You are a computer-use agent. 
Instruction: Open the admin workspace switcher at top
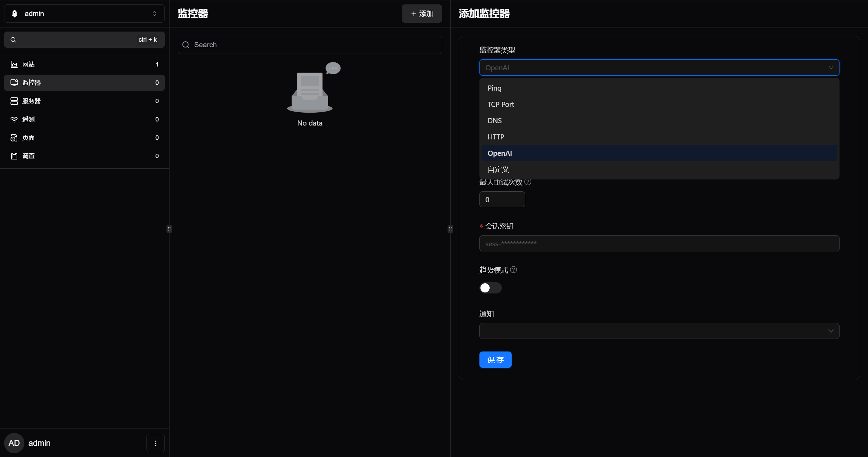84,14
